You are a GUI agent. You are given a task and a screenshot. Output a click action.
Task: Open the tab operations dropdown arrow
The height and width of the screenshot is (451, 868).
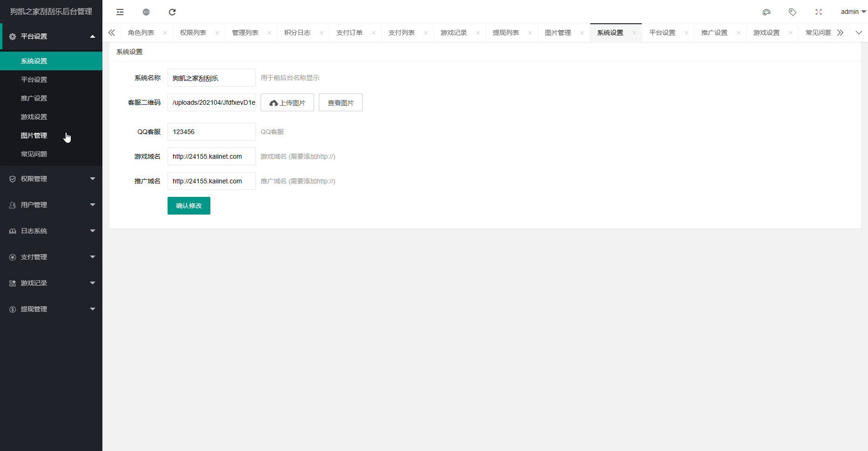(859, 33)
